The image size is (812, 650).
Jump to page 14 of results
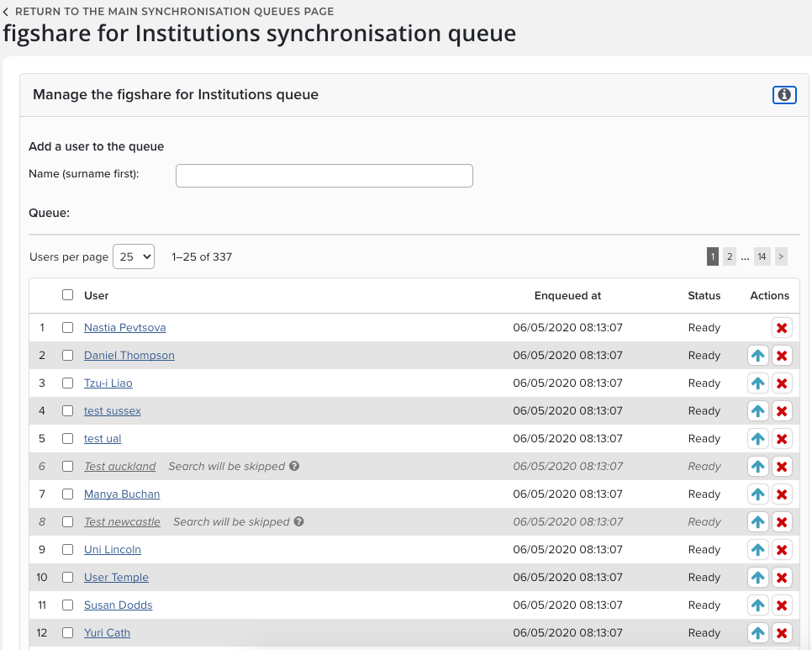pyautogui.click(x=761, y=256)
